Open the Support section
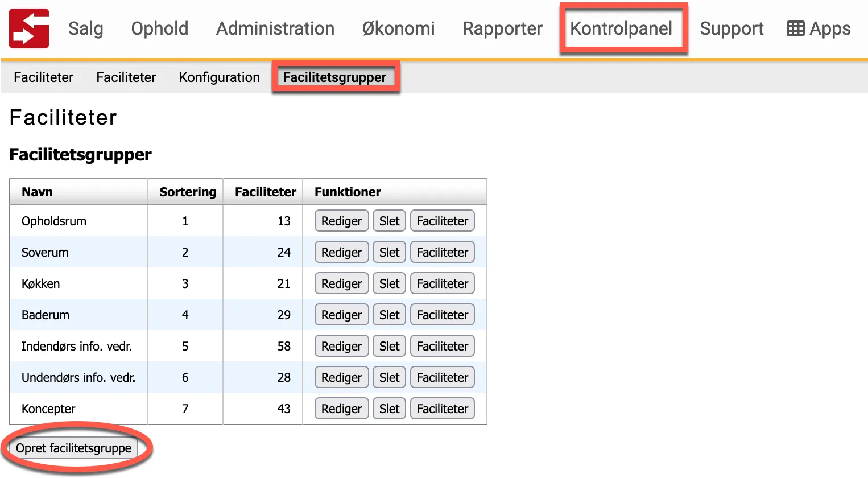 click(732, 28)
